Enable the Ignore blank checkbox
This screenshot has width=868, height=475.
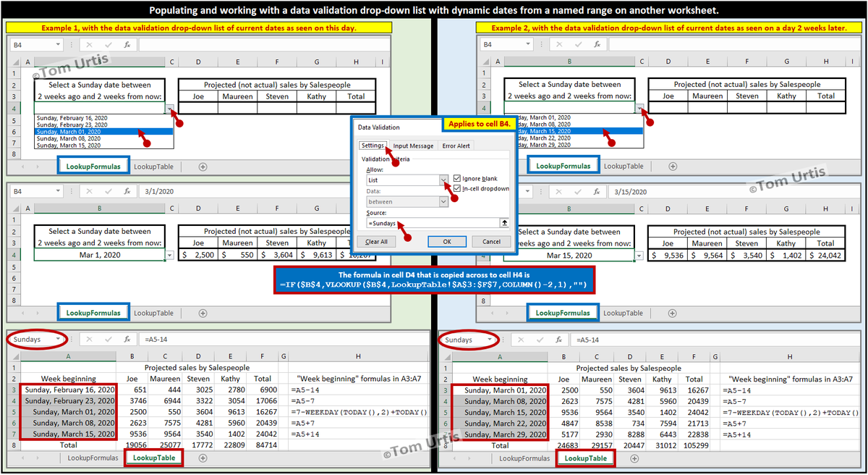point(456,178)
